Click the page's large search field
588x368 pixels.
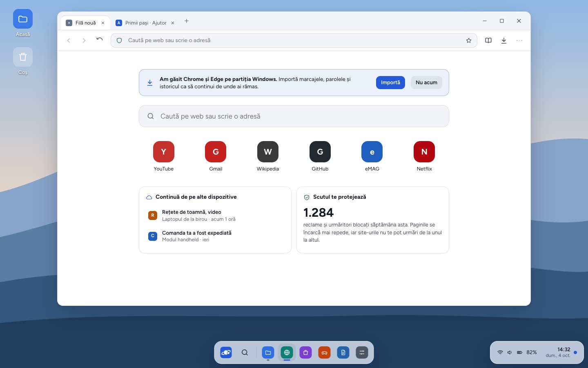click(294, 116)
